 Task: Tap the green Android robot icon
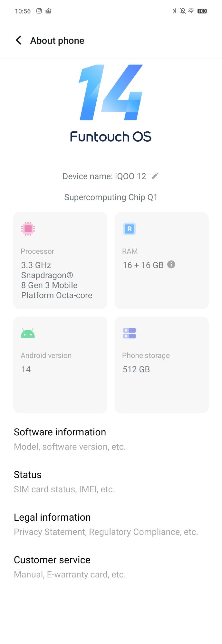pos(28,333)
